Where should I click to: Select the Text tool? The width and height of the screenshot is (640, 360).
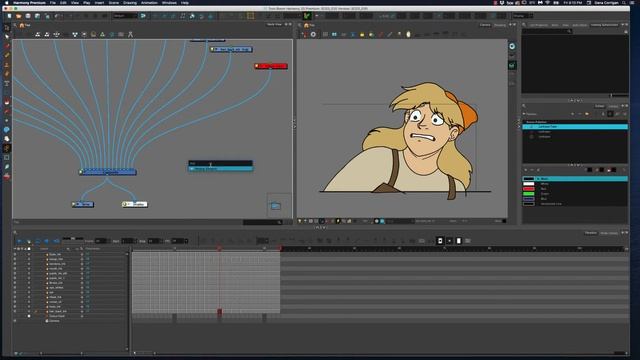pos(7,83)
